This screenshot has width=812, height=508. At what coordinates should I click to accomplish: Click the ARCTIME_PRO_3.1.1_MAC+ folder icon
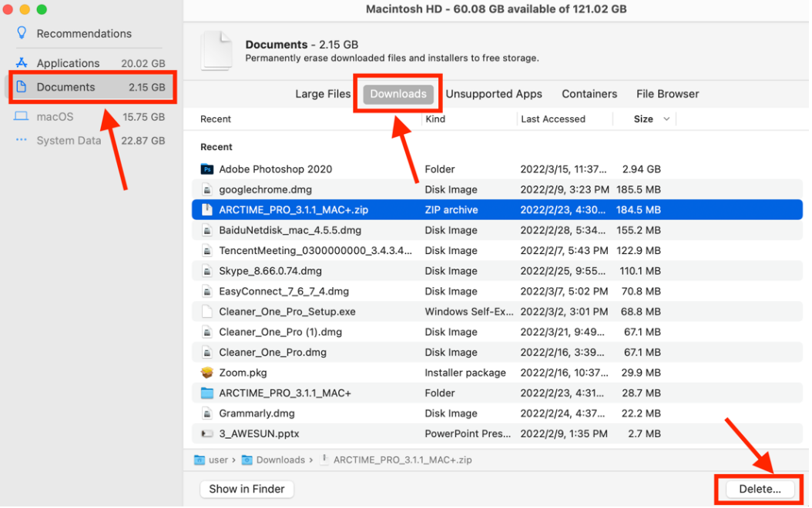point(206,393)
